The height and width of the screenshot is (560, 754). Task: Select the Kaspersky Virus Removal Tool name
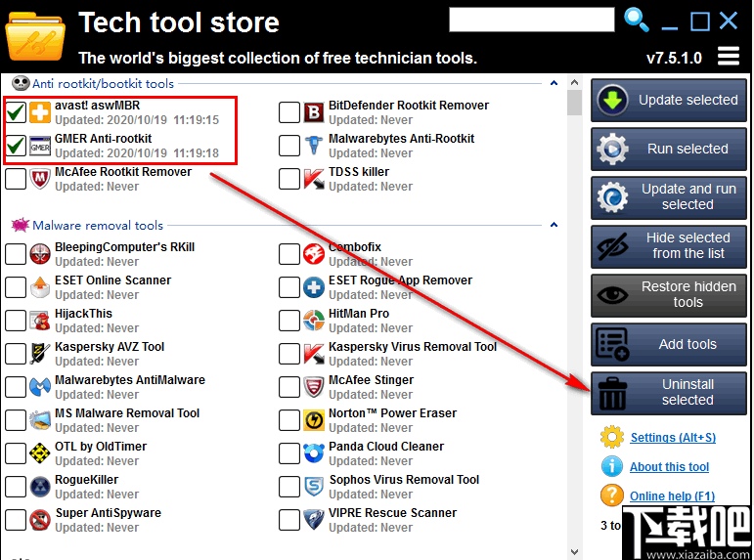tap(413, 347)
